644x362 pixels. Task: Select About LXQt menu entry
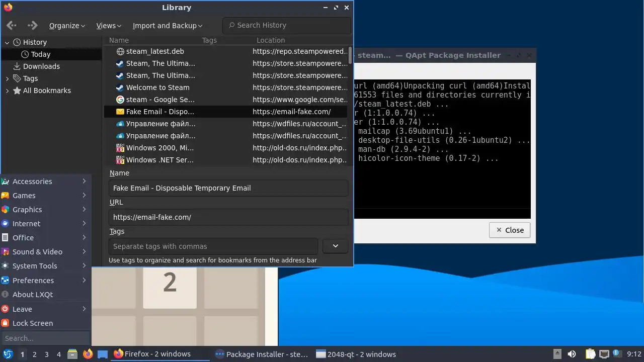(45, 295)
